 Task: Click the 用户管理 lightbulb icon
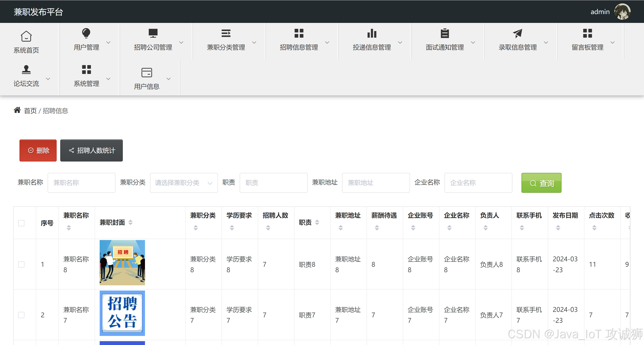[x=86, y=33]
